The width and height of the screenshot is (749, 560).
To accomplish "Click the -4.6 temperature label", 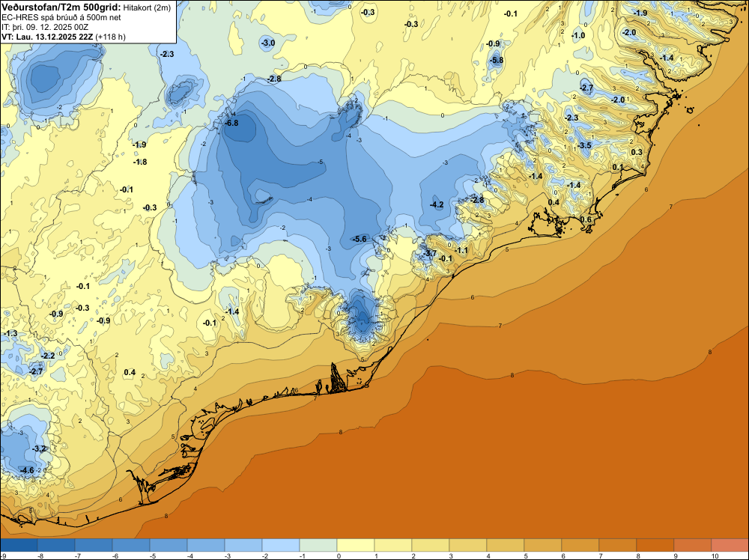I will [x=27, y=470].
